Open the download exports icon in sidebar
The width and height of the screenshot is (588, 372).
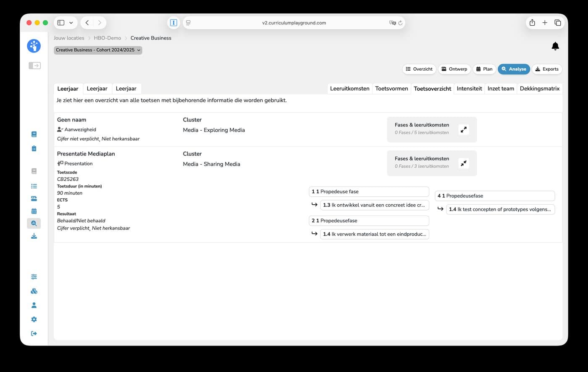[x=34, y=236]
